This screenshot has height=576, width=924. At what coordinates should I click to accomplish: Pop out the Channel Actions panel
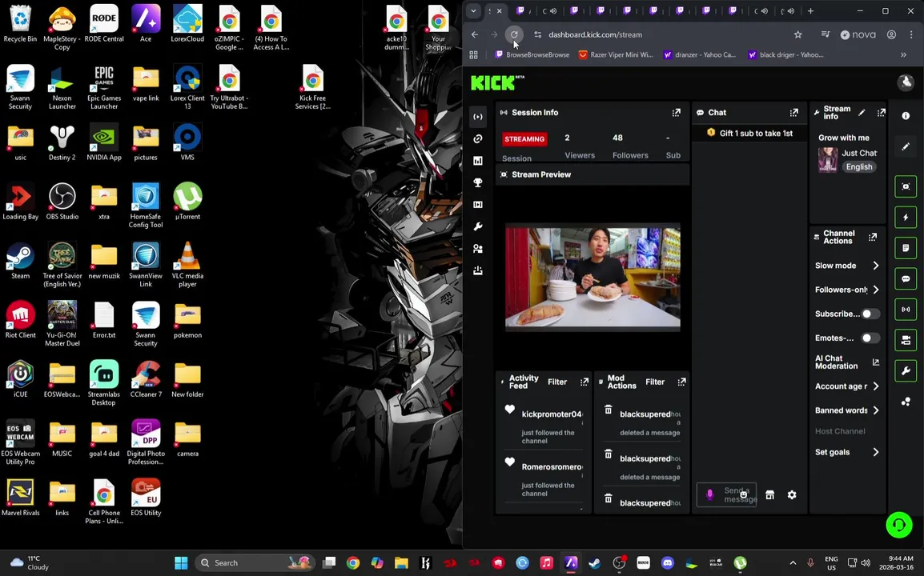(873, 238)
